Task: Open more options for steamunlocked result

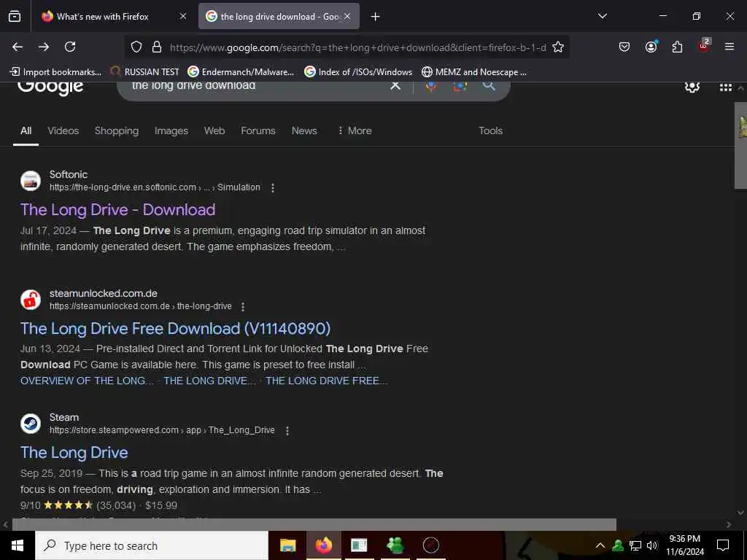Action: pyautogui.click(x=243, y=307)
